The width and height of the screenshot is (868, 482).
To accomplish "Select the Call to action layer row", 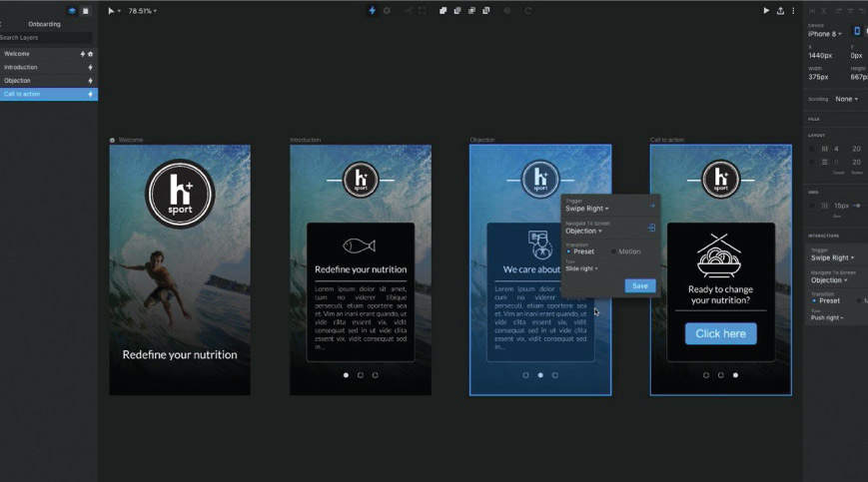I will point(49,94).
